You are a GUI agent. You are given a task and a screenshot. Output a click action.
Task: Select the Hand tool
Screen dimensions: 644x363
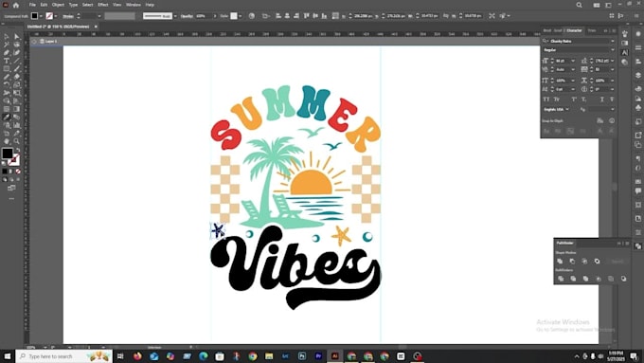[7, 141]
